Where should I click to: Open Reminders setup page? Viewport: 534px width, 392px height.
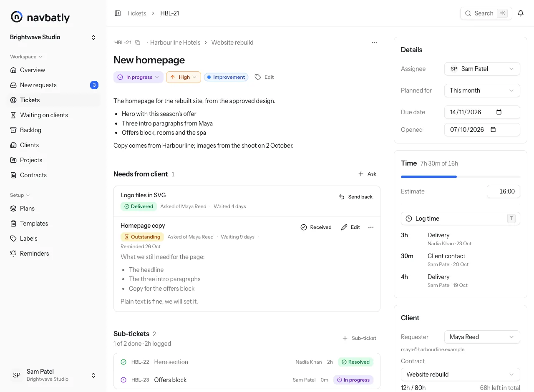tap(53, 254)
